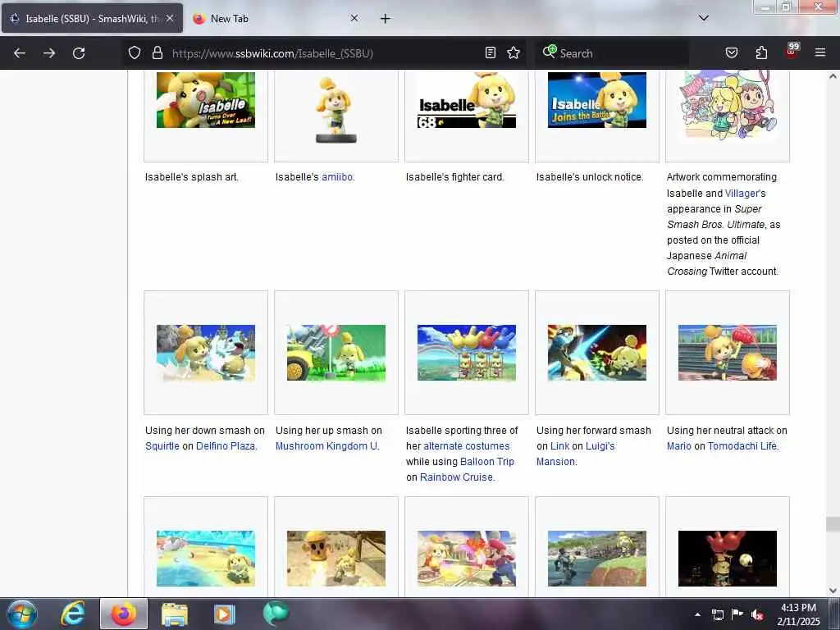Open forward smash on Link screenshot
Image resolution: width=840 pixels, height=630 pixels.
[597, 353]
